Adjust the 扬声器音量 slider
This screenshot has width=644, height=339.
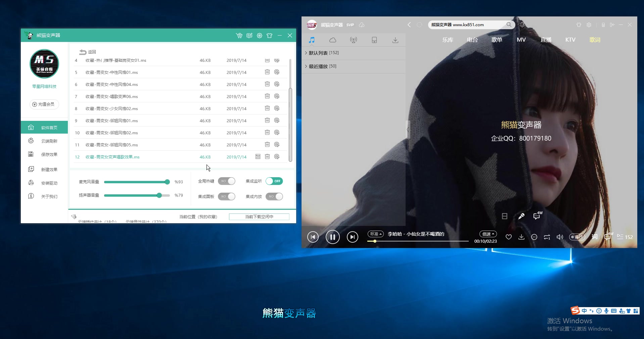137,195
